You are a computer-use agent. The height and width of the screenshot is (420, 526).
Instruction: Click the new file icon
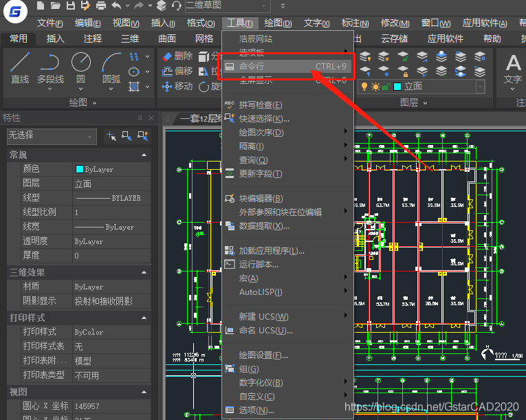(x=41, y=5)
